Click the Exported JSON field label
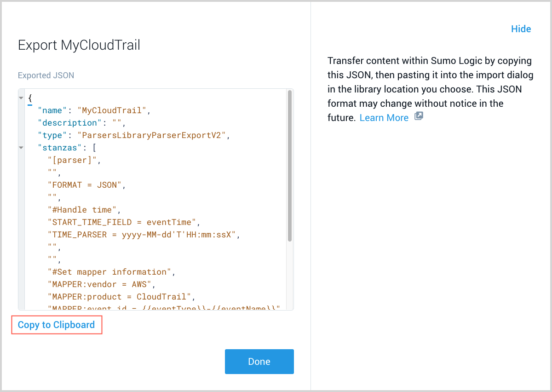Viewport: 552px width, 392px height. (x=46, y=75)
